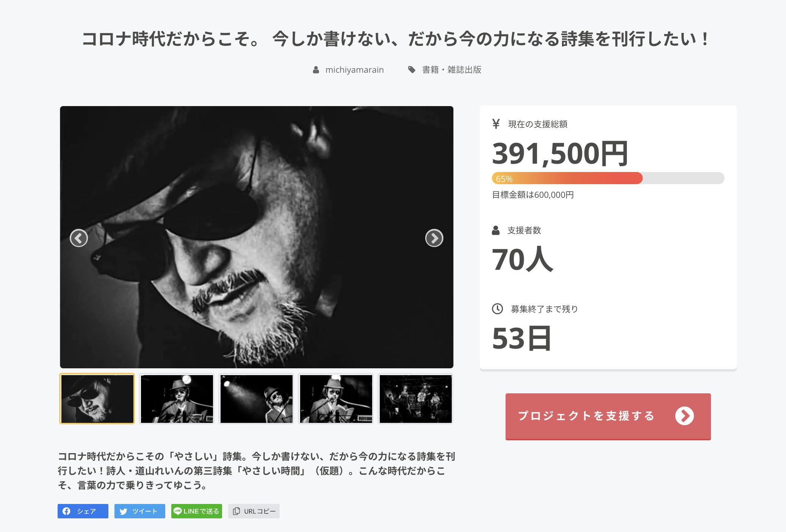Click the tag icon beside 書籍・雑誌出版
Image resolution: width=786 pixels, height=532 pixels.
(412, 70)
